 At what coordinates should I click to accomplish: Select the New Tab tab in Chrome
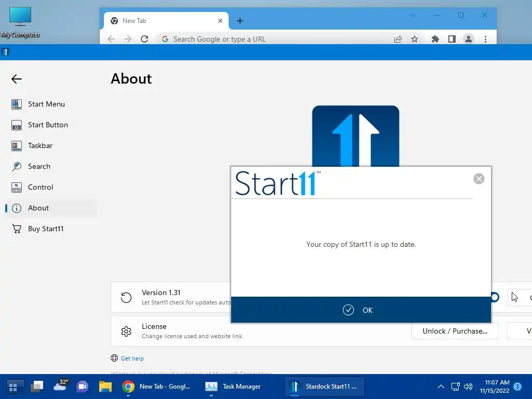pos(166,21)
